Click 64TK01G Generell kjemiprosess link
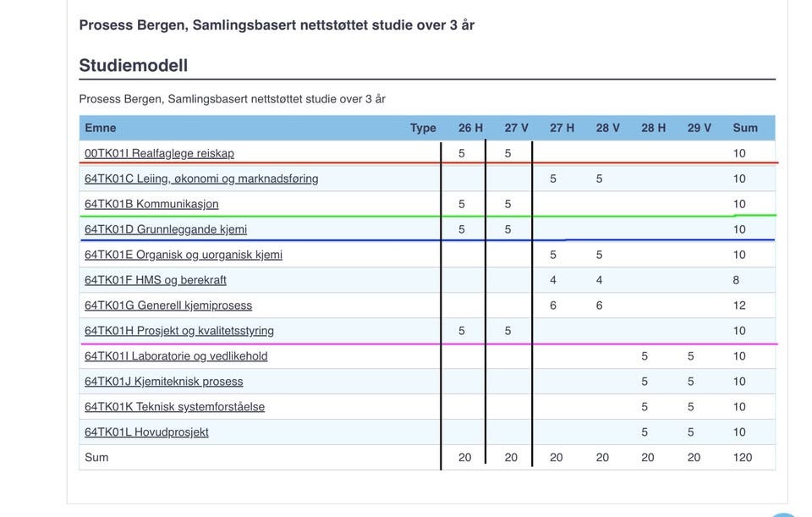812x517 pixels. [x=168, y=305]
